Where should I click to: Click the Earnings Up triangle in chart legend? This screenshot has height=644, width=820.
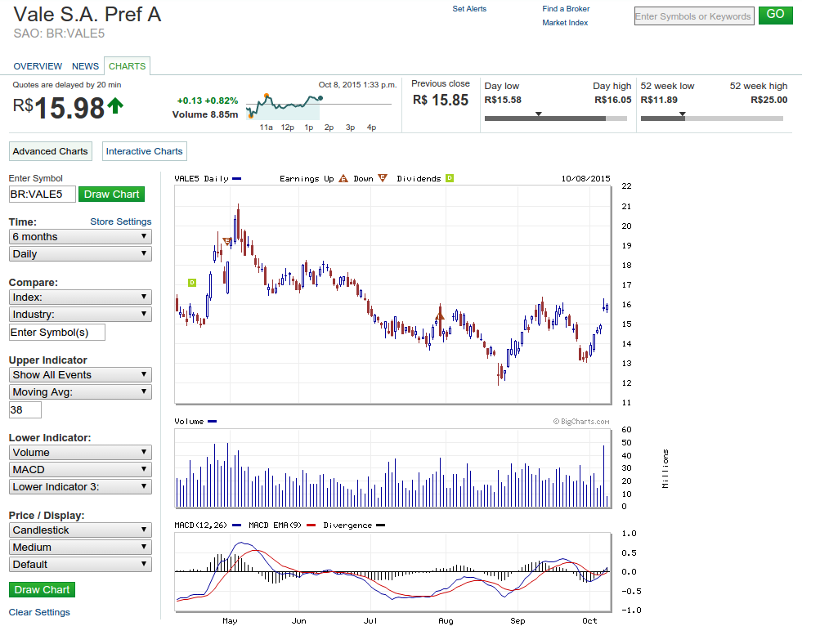343,178
